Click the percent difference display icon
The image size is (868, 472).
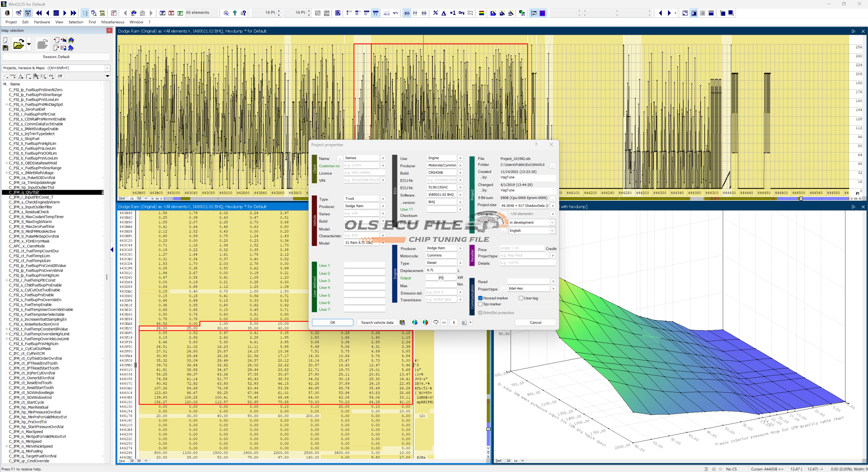click(x=435, y=13)
